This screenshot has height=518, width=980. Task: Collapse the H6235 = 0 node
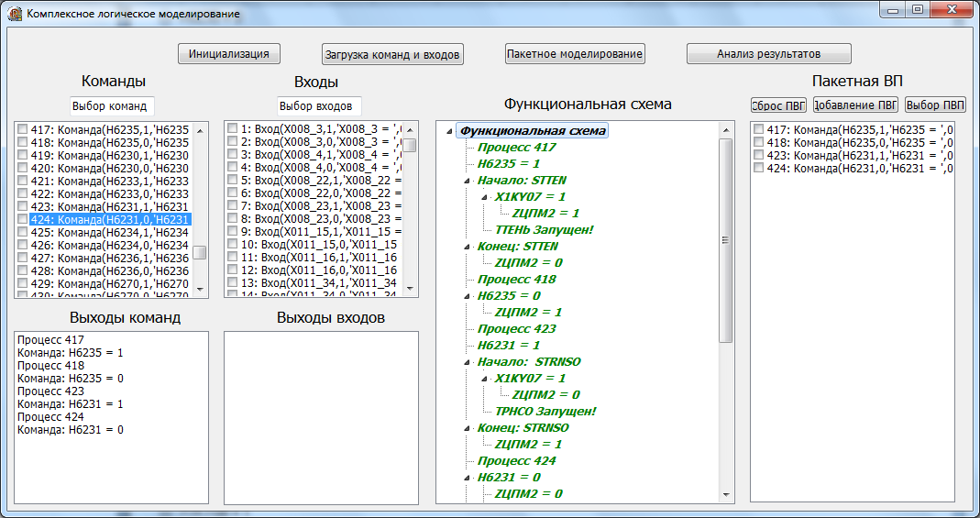pyautogui.click(x=468, y=296)
